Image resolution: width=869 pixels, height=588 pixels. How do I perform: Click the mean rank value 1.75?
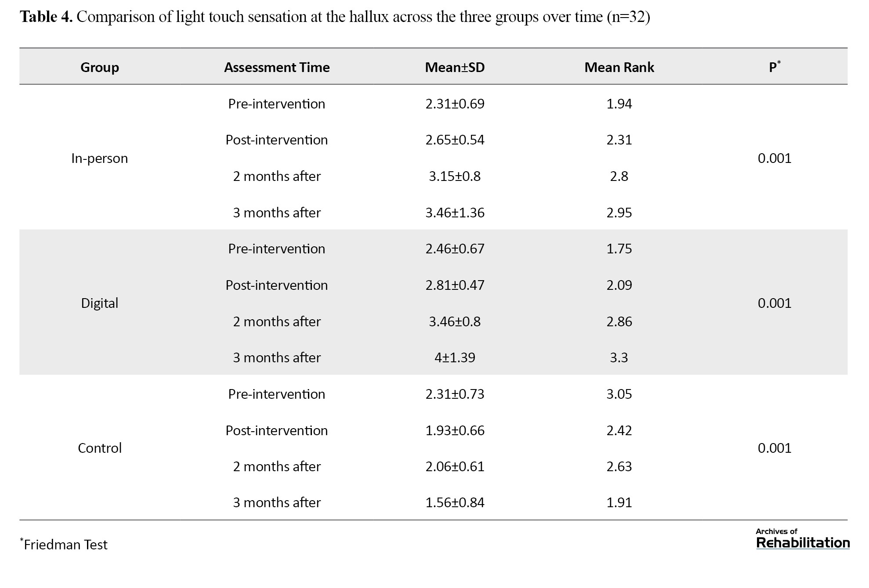coord(619,249)
